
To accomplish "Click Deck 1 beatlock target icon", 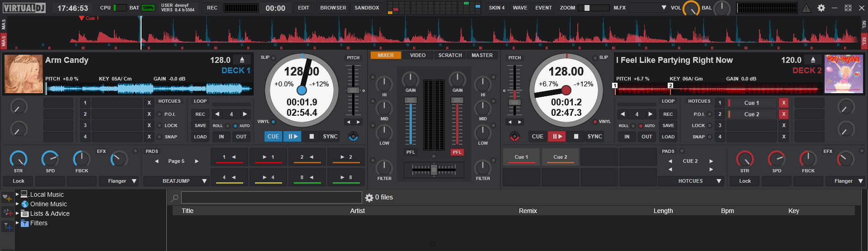I will coord(354,136).
